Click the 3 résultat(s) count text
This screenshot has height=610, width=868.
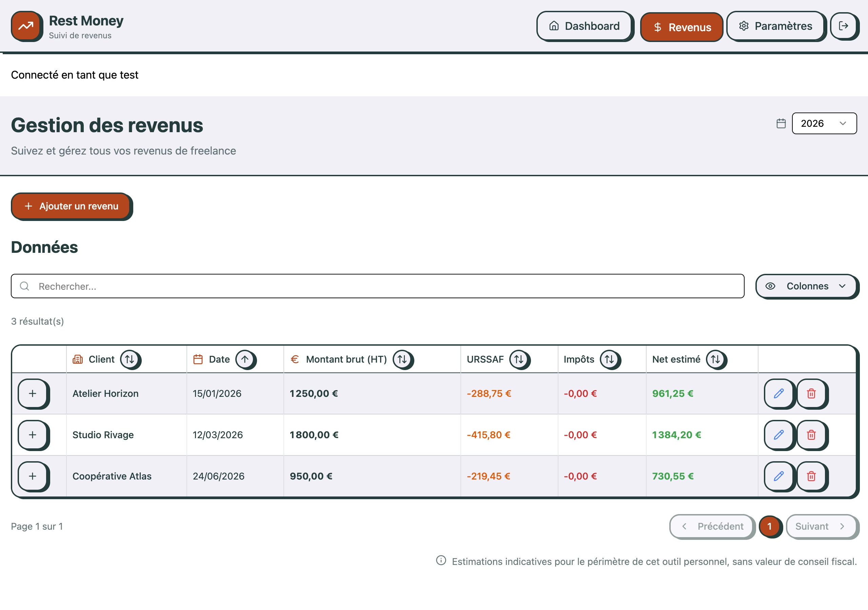tap(37, 321)
